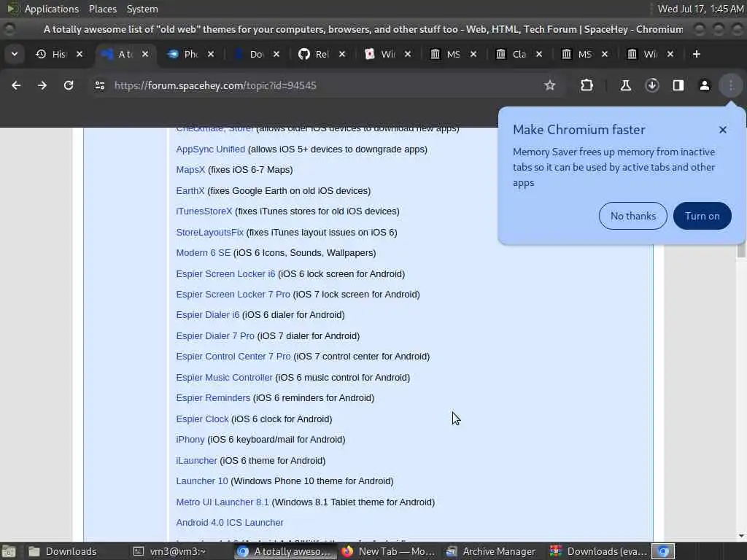Image resolution: width=747 pixels, height=560 pixels.
Task: Expand the tab search dropdown
Action: [x=15, y=54]
